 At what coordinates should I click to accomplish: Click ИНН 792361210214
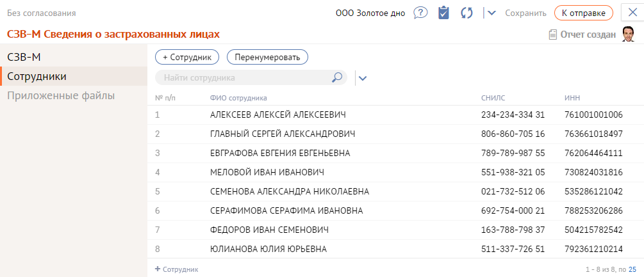593,249
